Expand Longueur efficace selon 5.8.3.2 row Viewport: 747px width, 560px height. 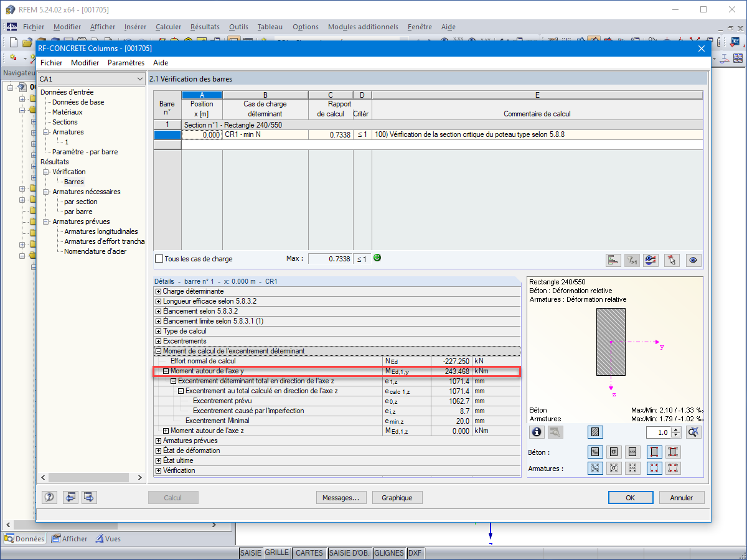[158, 301]
